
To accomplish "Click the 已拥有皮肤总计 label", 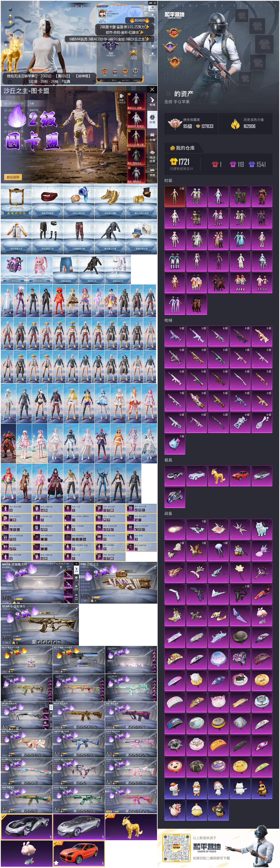I will 181,168.
